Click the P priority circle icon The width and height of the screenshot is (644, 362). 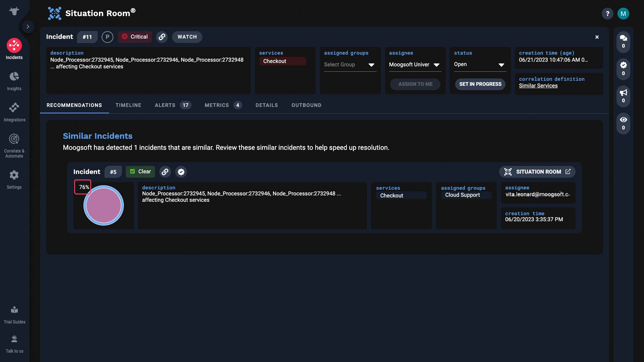(x=107, y=37)
